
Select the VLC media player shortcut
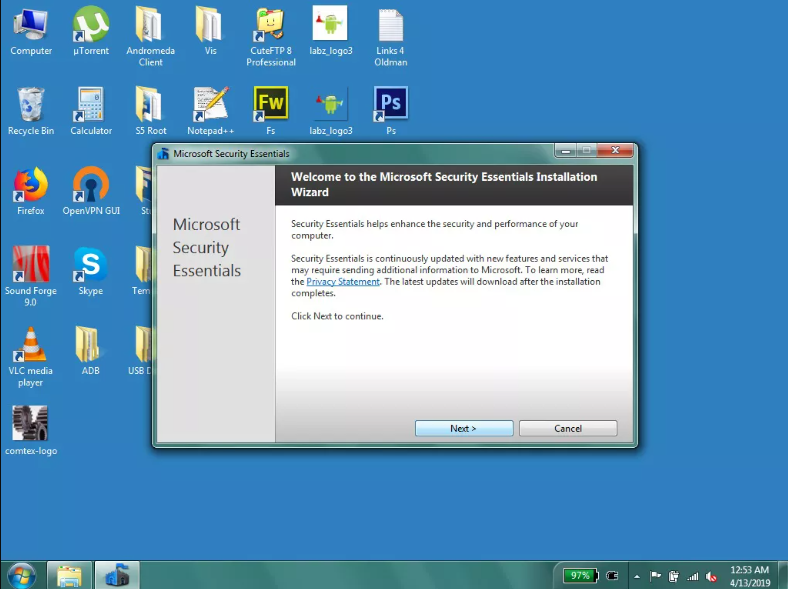31,357
